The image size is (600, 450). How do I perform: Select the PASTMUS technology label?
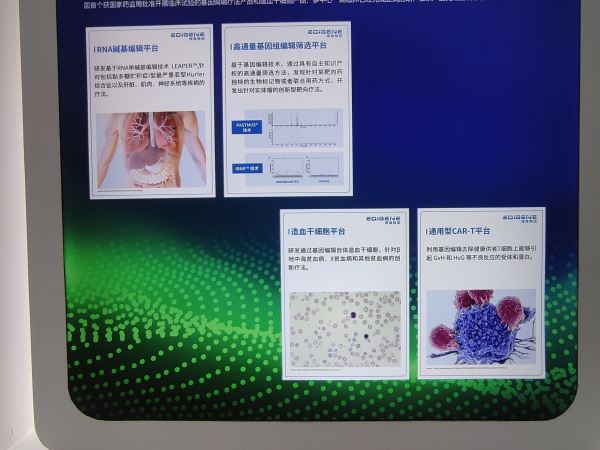coord(247,126)
